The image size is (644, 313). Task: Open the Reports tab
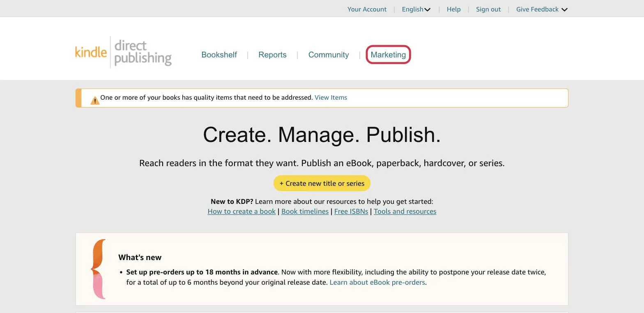click(x=272, y=55)
